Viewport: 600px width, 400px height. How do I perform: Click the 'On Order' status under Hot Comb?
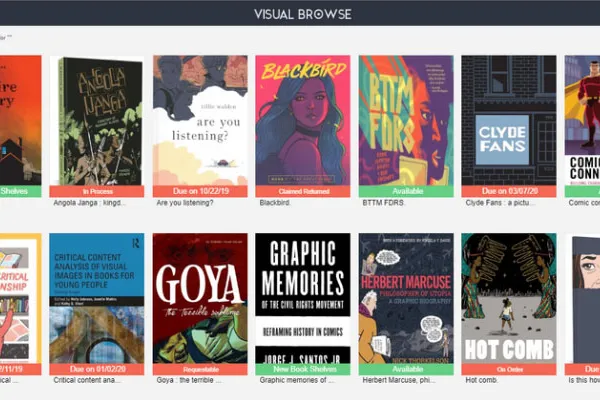click(x=509, y=369)
